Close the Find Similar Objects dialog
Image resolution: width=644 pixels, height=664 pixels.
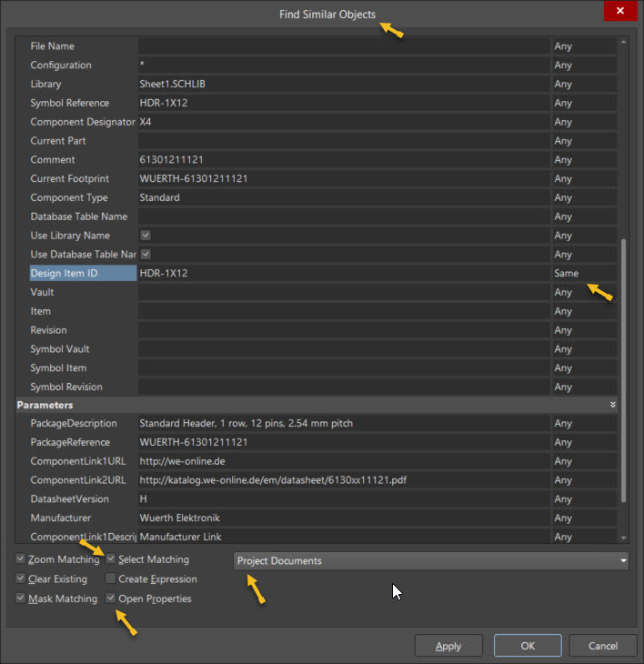pyautogui.click(x=619, y=11)
